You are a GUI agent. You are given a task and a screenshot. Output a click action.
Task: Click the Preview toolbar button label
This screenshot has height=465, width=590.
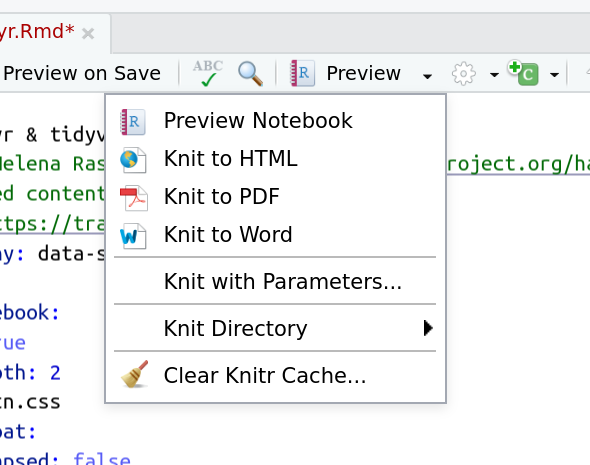point(363,73)
